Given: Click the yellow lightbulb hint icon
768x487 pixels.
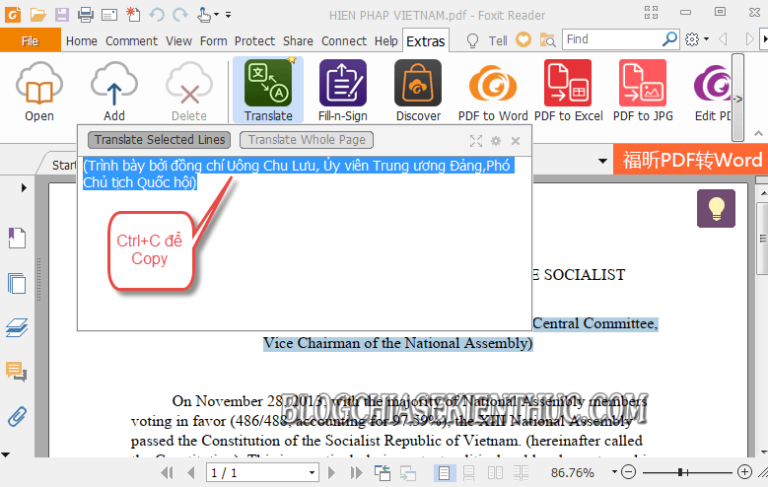Looking at the screenshot, I should [x=715, y=208].
